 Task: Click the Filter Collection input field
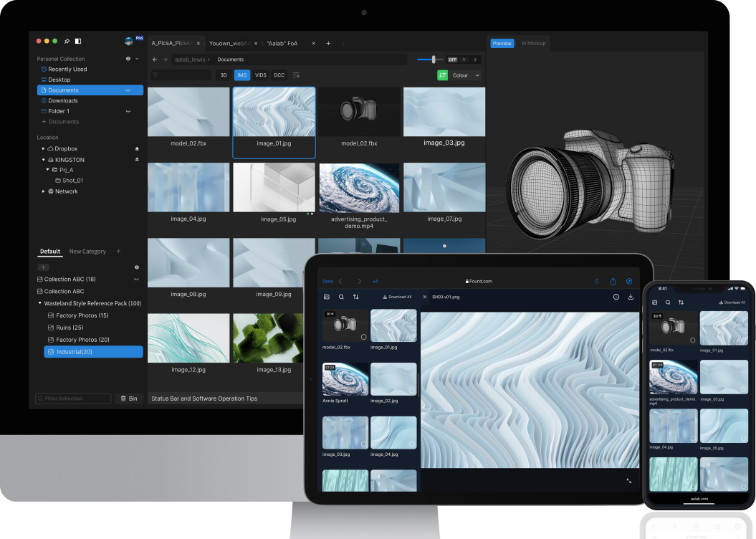(x=73, y=399)
